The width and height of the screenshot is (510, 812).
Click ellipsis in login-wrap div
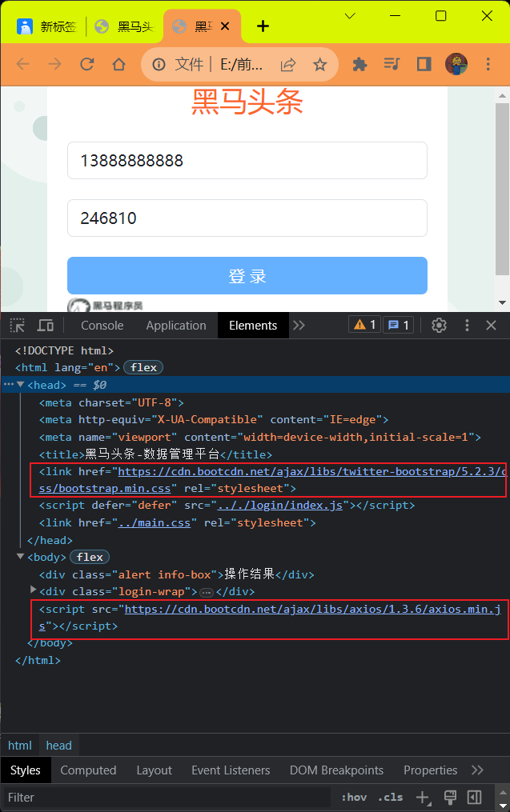pyautogui.click(x=207, y=592)
